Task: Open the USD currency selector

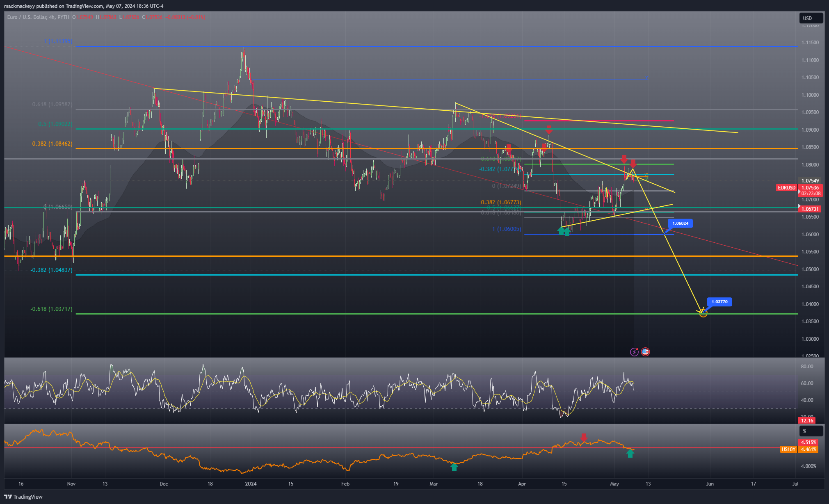Action: (x=811, y=18)
